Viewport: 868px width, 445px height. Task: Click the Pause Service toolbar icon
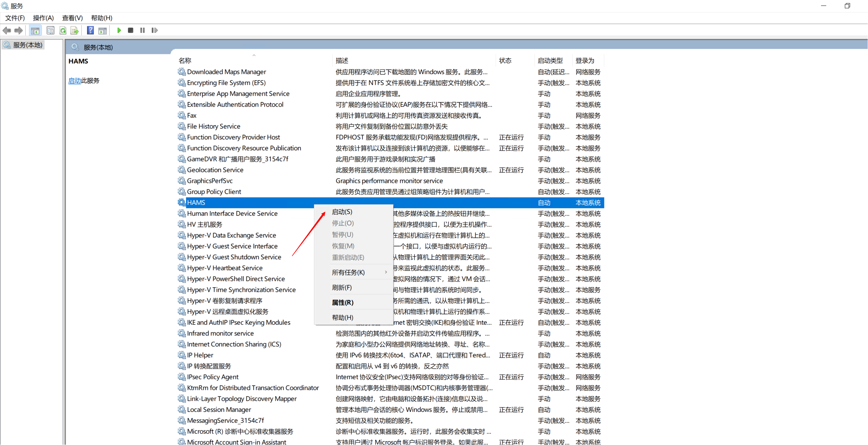tap(142, 30)
